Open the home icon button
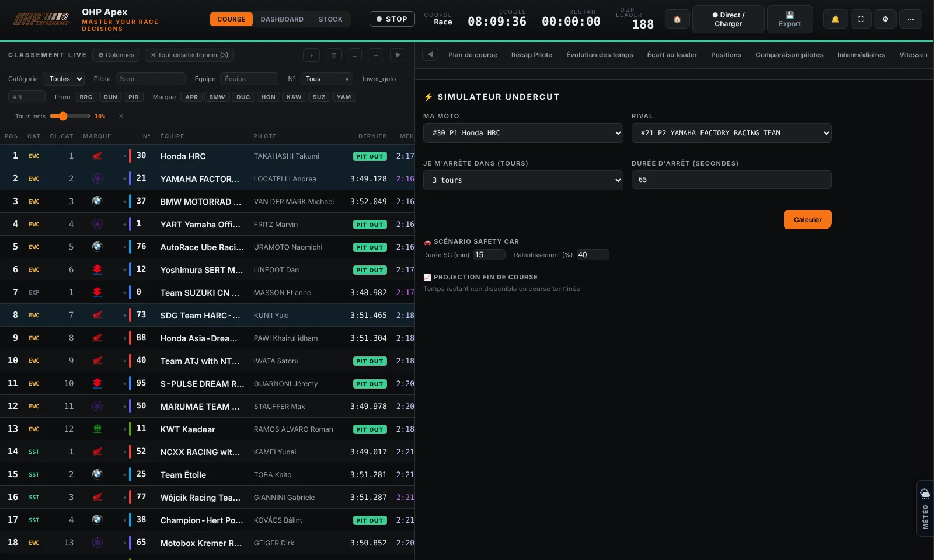 point(677,19)
